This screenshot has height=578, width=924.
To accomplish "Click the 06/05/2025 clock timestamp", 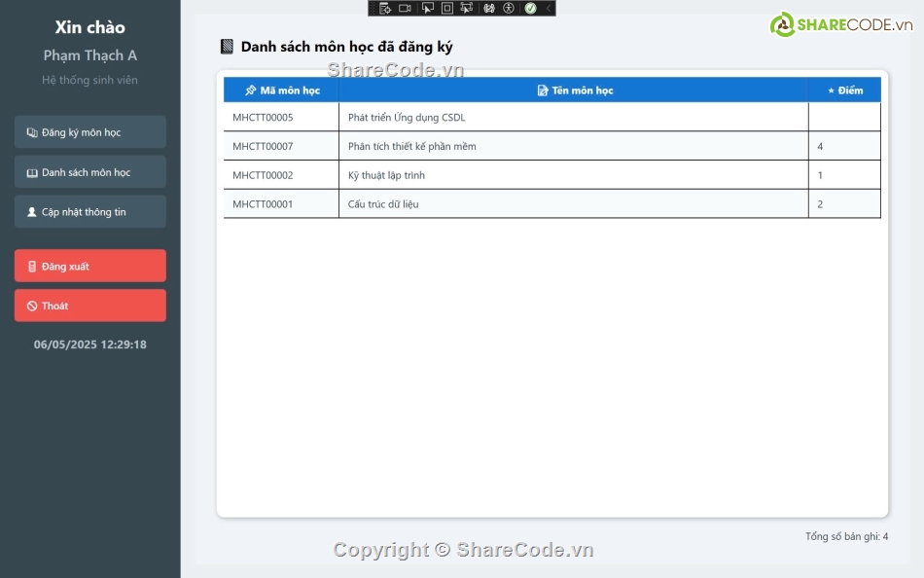I will (90, 344).
